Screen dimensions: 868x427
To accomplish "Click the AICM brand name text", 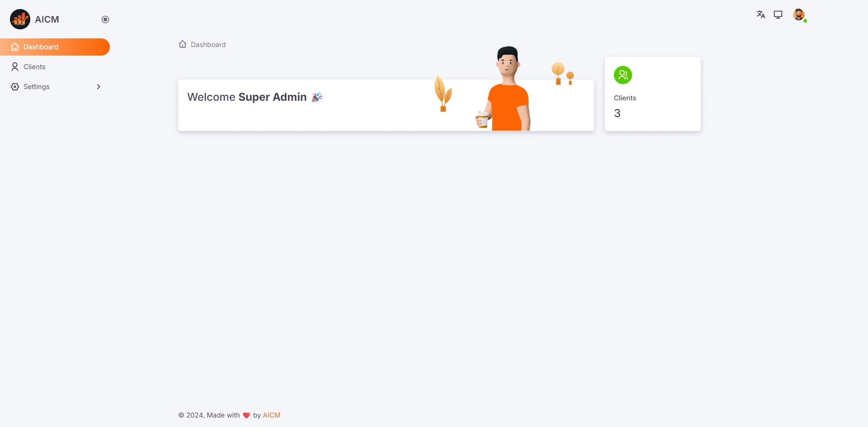I will click(x=47, y=19).
